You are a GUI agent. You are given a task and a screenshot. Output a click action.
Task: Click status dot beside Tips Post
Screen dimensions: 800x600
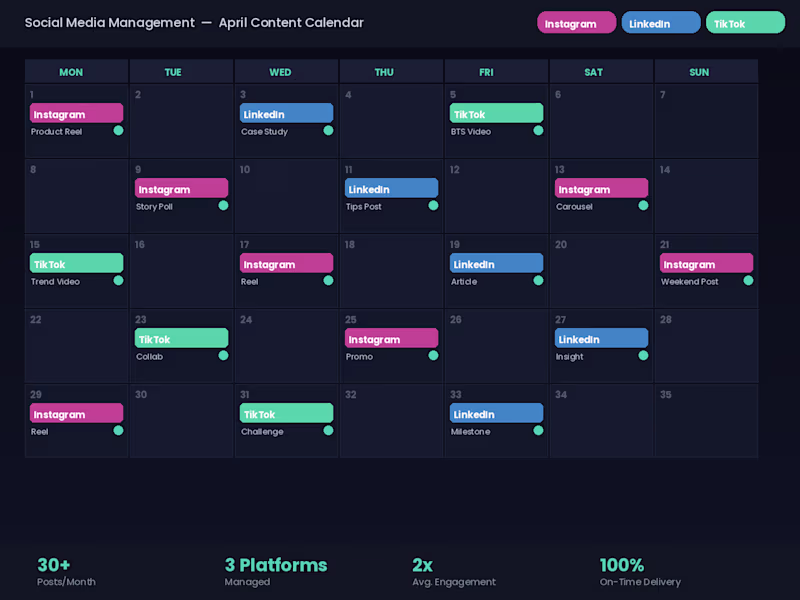click(x=433, y=206)
